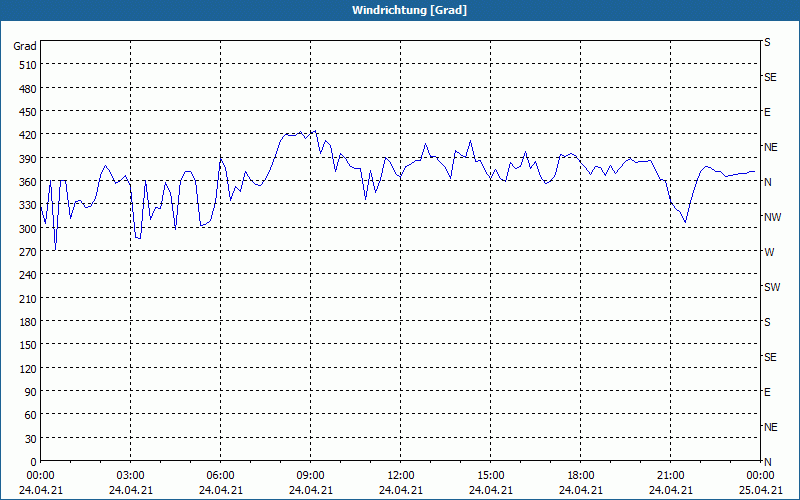800x500 pixels.
Task: Click the 120 y-axis value
Action: pos(28,369)
